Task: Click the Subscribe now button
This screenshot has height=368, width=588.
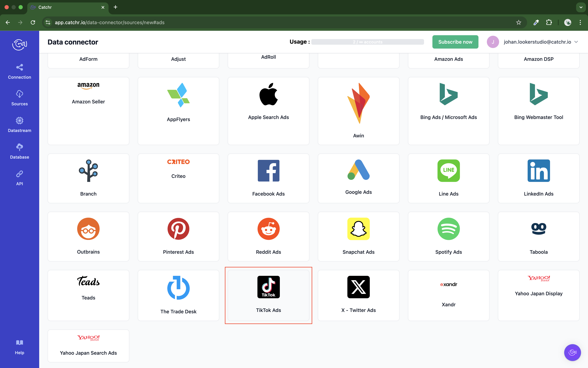Action: [455, 42]
